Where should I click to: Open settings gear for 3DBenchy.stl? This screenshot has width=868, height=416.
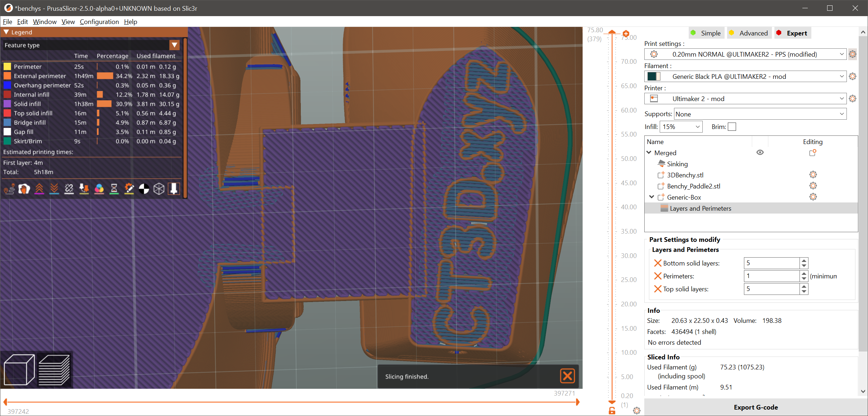(x=813, y=175)
